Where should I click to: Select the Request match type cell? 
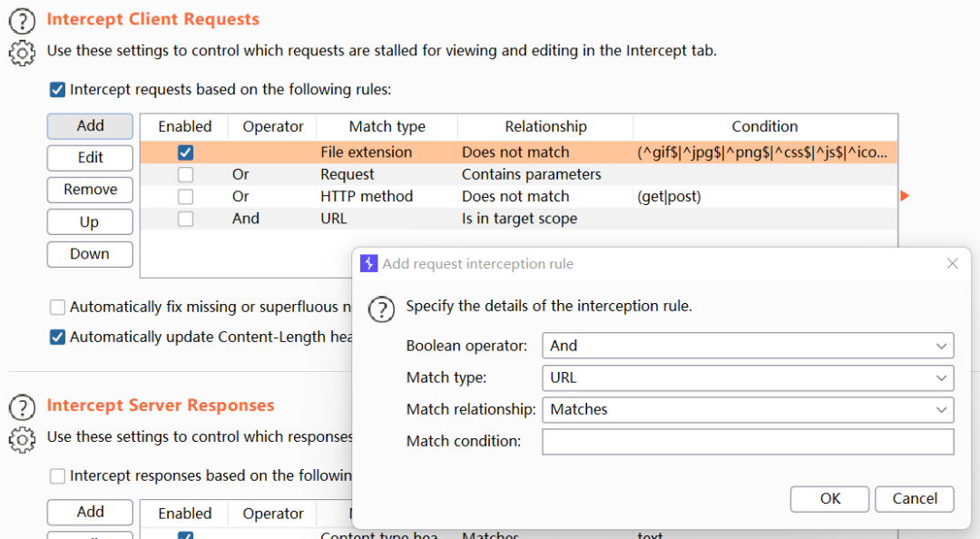coord(387,174)
